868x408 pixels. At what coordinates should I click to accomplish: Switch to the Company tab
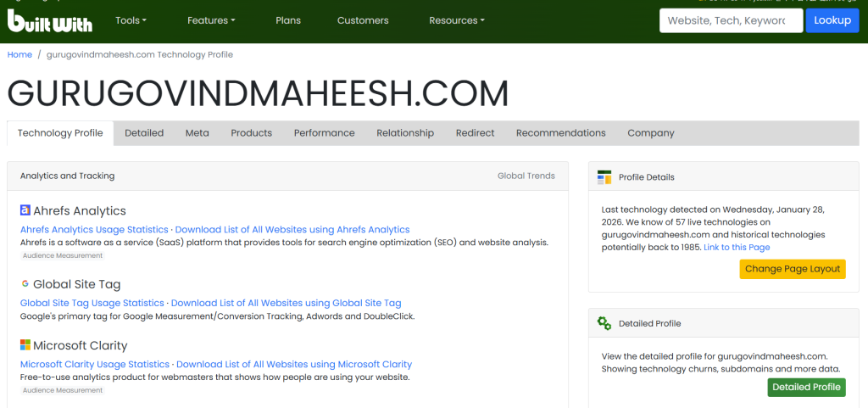[x=650, y=133]
